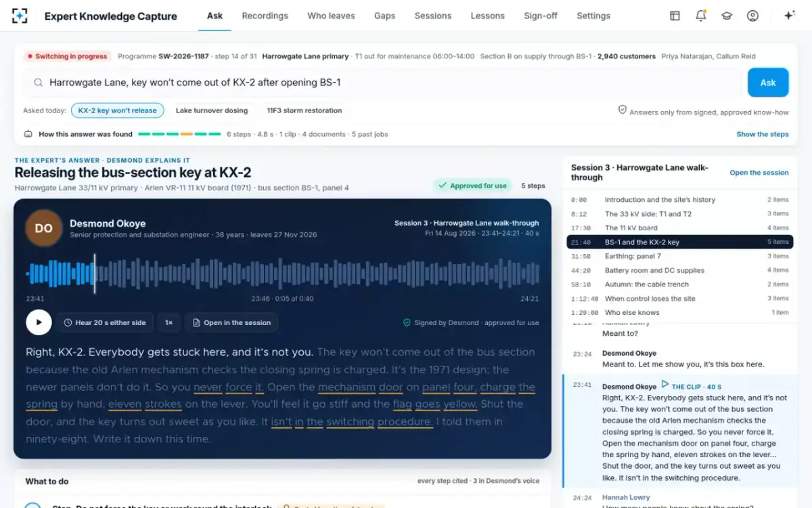Select the 11F3 storm restoration chip
The width and height of the screenshot is (812, 508).
[304, 110]
